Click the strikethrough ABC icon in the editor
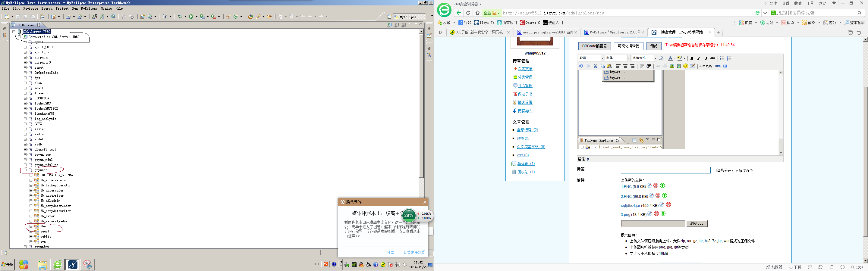Viewport: 868px width, 271px height. tap(713, 58)
